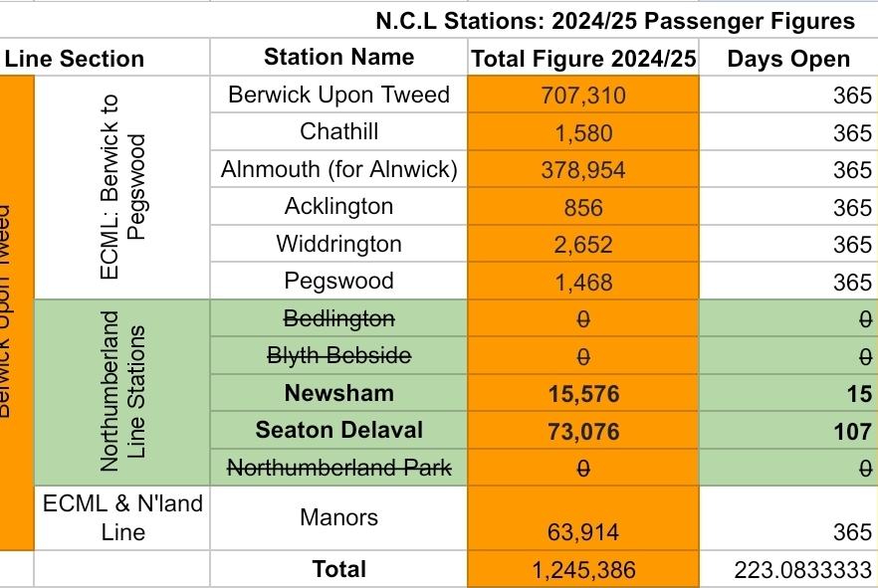878x588 pixels.
Task: Click the bold Newsham station cell
Action: coord(338,393)
